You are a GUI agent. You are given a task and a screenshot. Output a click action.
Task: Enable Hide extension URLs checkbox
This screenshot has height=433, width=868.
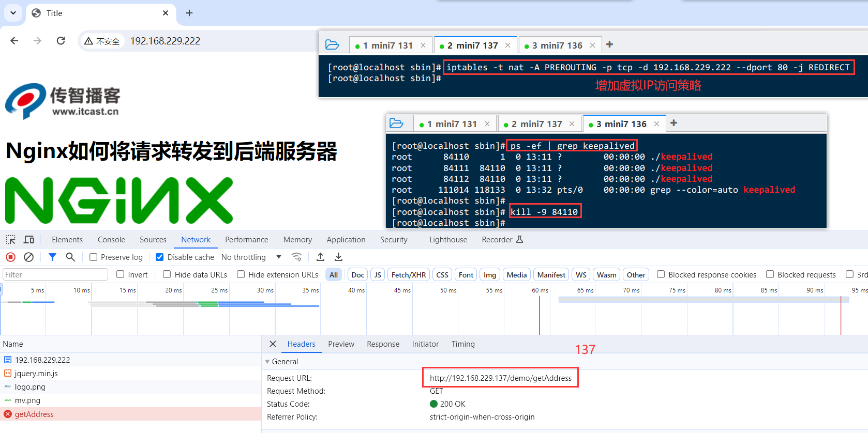[241, 274]
